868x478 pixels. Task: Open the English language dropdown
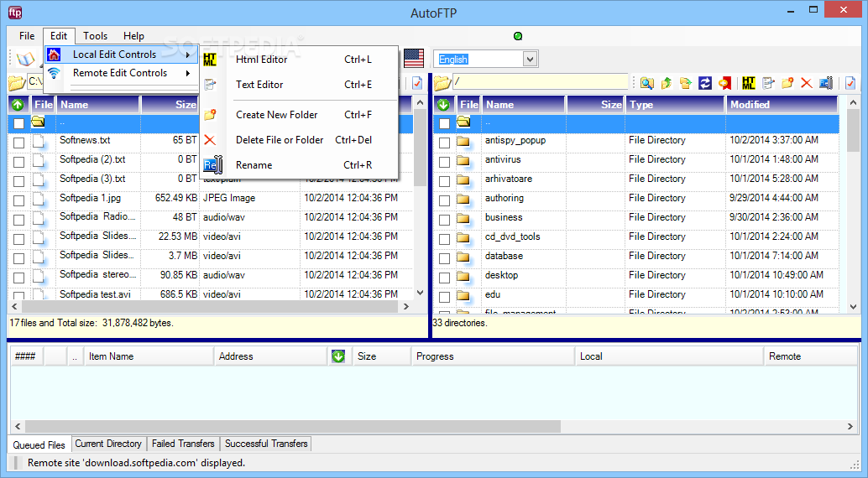pyautogui.click(x=530, y=59)
